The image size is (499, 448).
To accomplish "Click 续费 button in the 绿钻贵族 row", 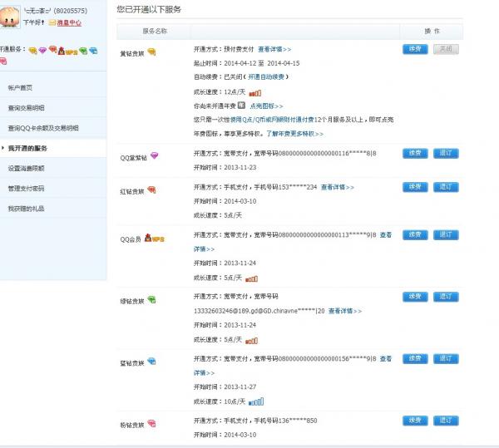I will pyautogui.click(x=415, y=297).
